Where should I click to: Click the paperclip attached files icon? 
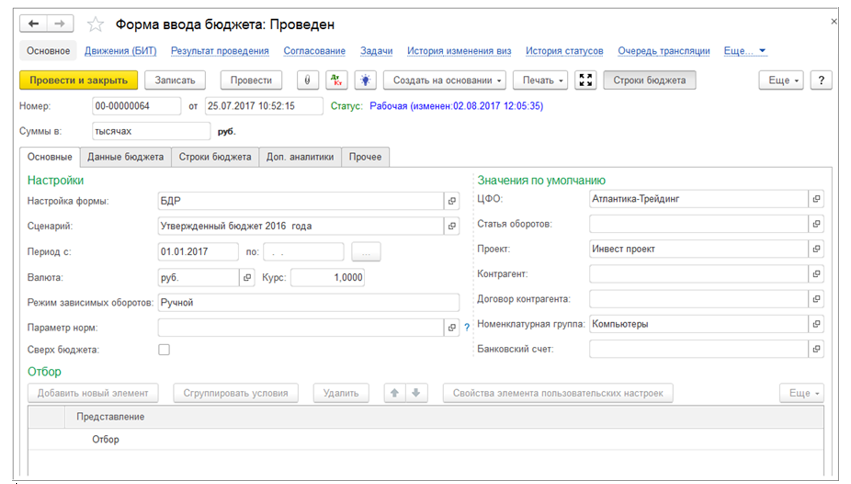tap(307, 80)
